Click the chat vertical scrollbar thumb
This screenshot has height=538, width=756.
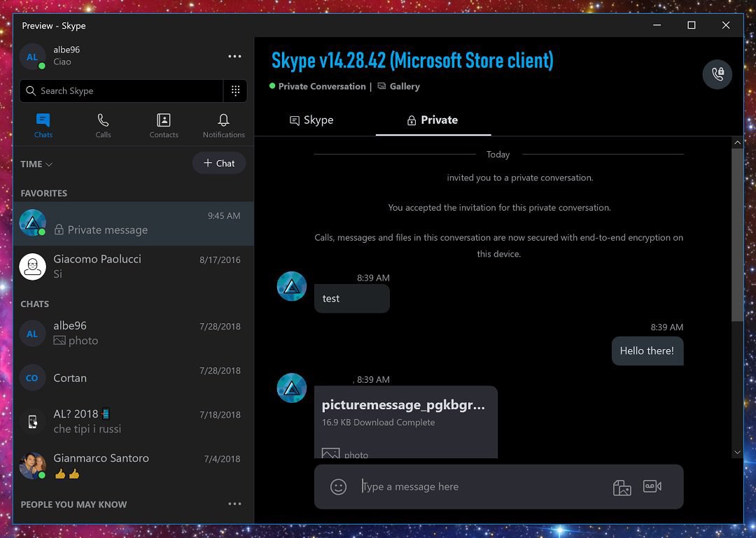click(x=737, y=234)
